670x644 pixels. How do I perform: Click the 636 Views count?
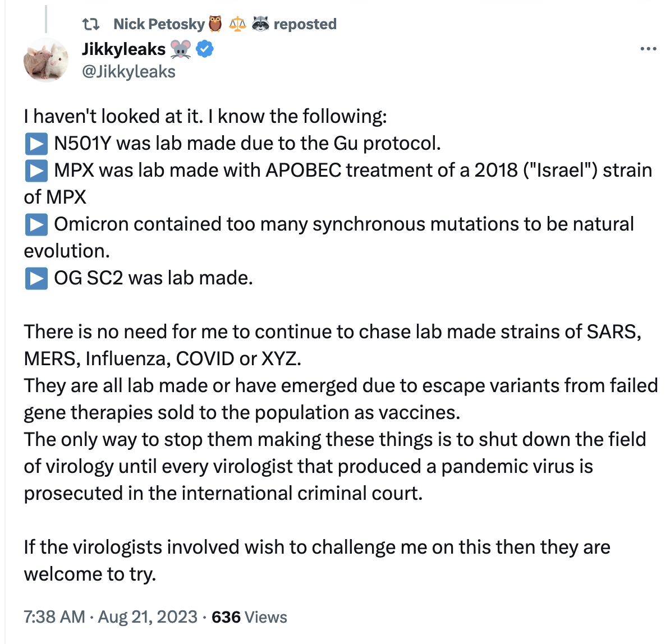[x=249, y=617]
